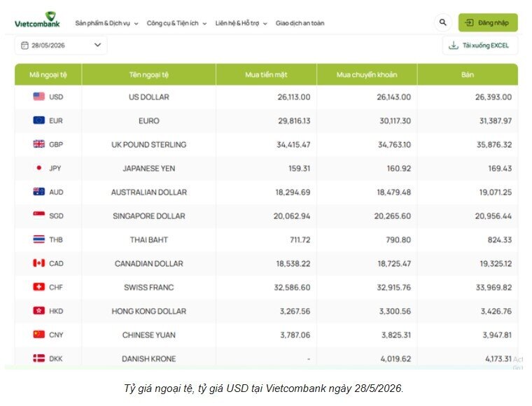Click the download icon beside Tải xuống EXCEL
This screenshot has width=532, height=406.
click(454, 45)
